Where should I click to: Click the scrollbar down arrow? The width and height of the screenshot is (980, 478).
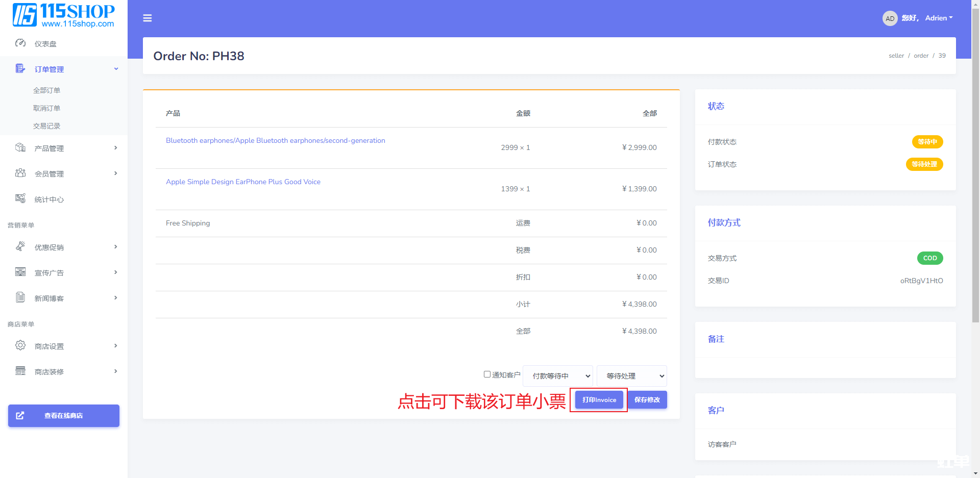point(975,474)
